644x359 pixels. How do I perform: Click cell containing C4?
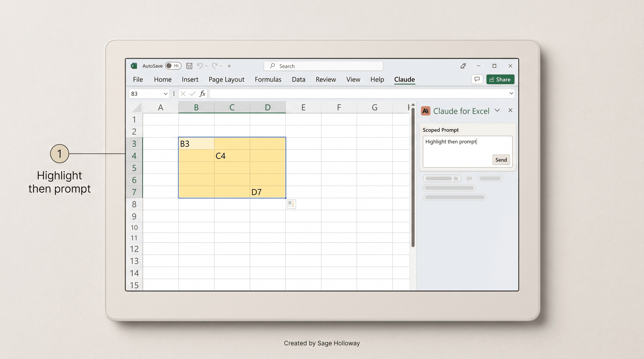[232, 156]
